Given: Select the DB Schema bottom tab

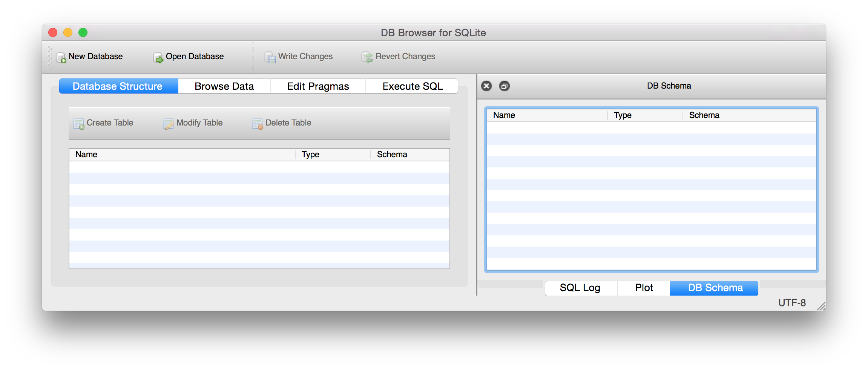Looking at the screenshot, I should (x=714, y=288).
